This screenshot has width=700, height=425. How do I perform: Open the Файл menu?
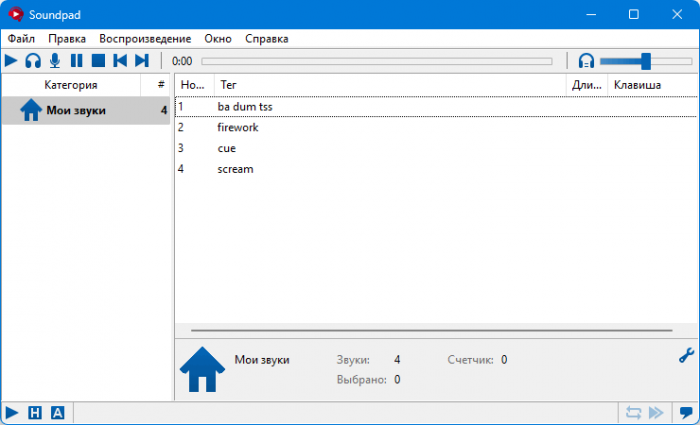(21, 39)
